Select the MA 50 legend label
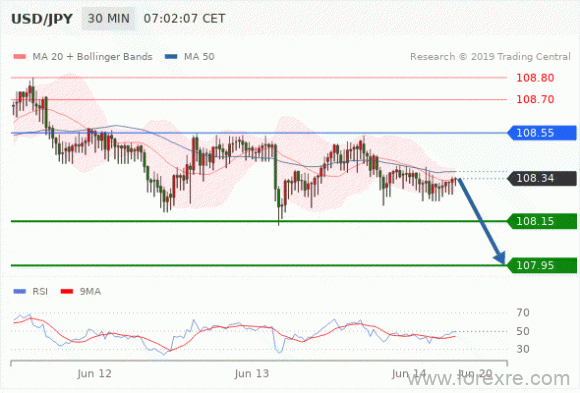Screen dimensions: 580x393 tap(199, 57)
